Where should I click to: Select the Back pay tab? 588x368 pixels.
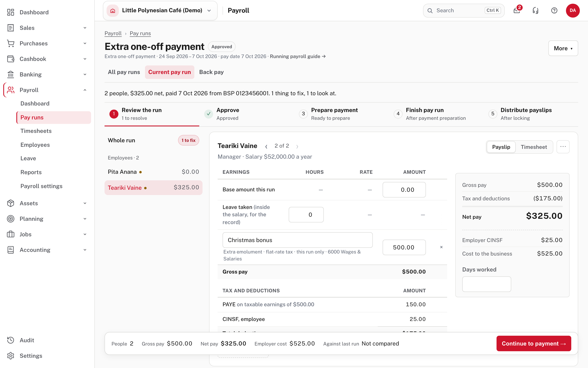pyautogui.click(x=211, y=72)
